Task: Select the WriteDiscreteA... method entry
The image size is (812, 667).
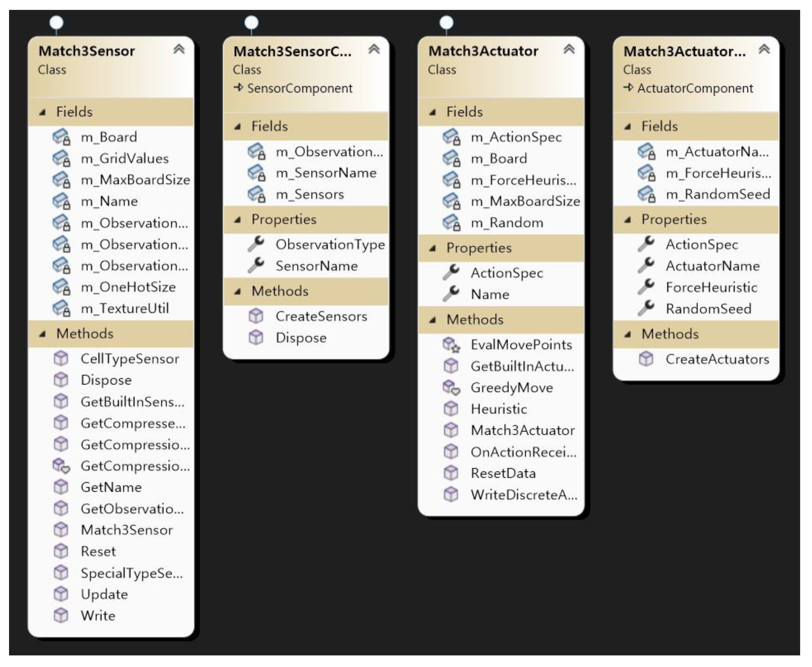Action: [524, 495]
